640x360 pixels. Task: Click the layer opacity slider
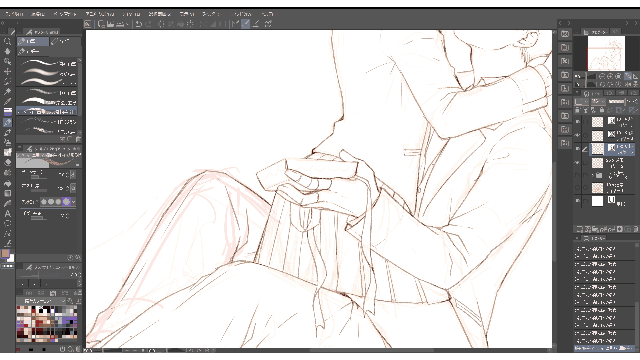coord(616,101)
